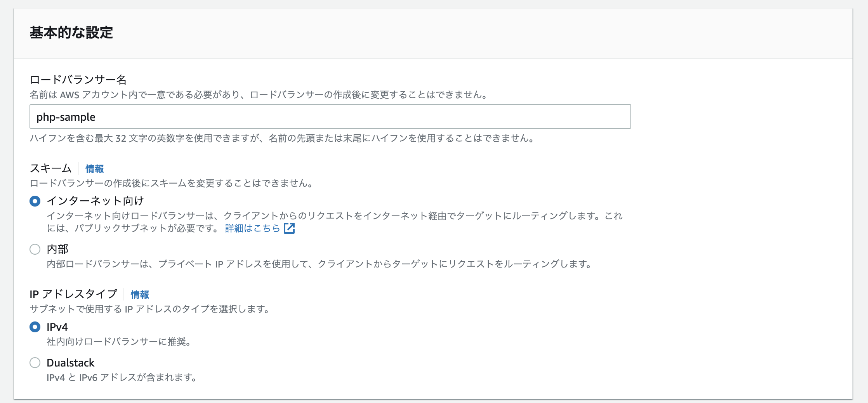This screenshot has height=403, width=868.
Task: Click the text サブネットで使用する IP アドレスのタイプを選択します。
Action: 150,309
